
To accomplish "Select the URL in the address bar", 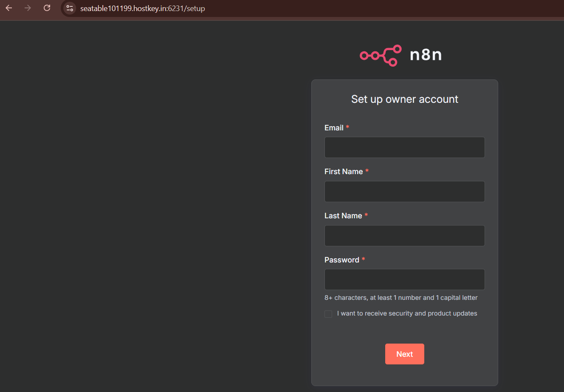I will pos(143,8).
